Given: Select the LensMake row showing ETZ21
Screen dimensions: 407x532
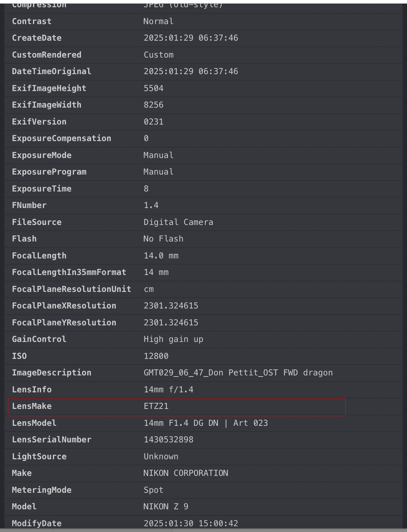Looking at the screenshot, I should [176, 406].
